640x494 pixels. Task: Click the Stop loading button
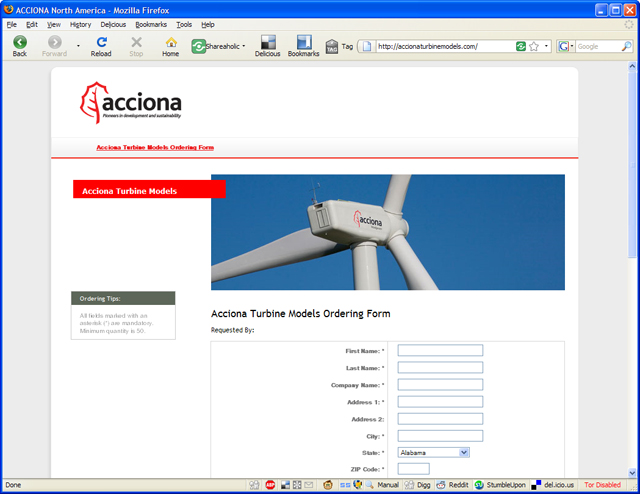136,46
